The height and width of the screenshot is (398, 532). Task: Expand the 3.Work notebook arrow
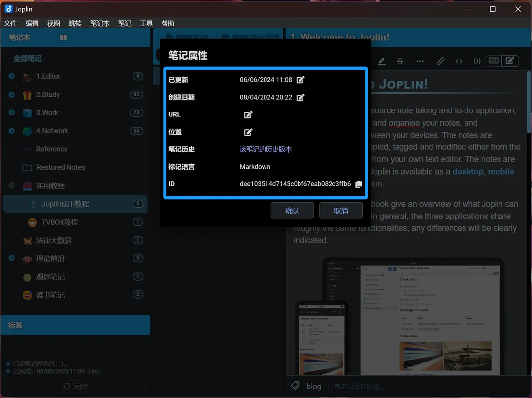pos(11,113)
